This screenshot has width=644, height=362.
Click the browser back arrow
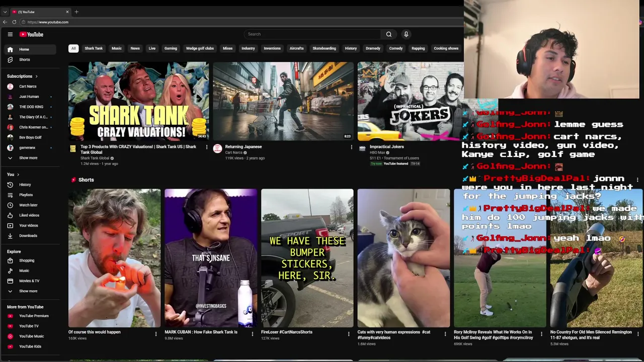coord(5,22)
